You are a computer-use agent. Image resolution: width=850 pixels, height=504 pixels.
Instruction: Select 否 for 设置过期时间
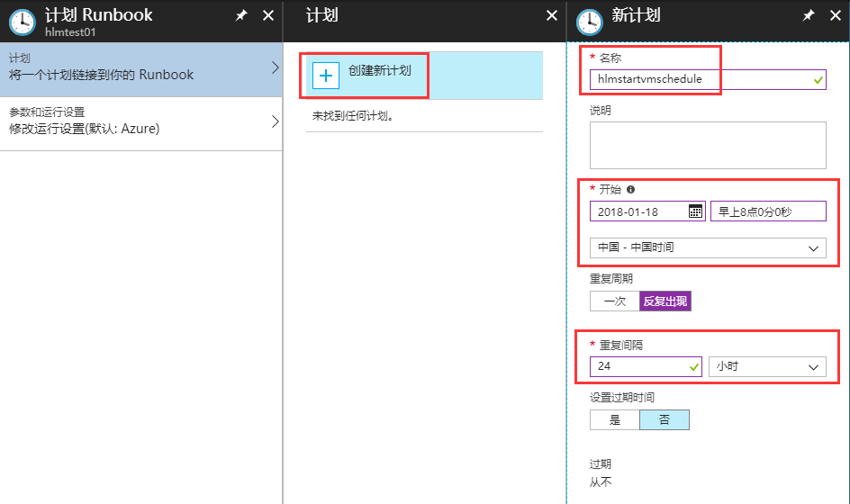tap(665, 420)
